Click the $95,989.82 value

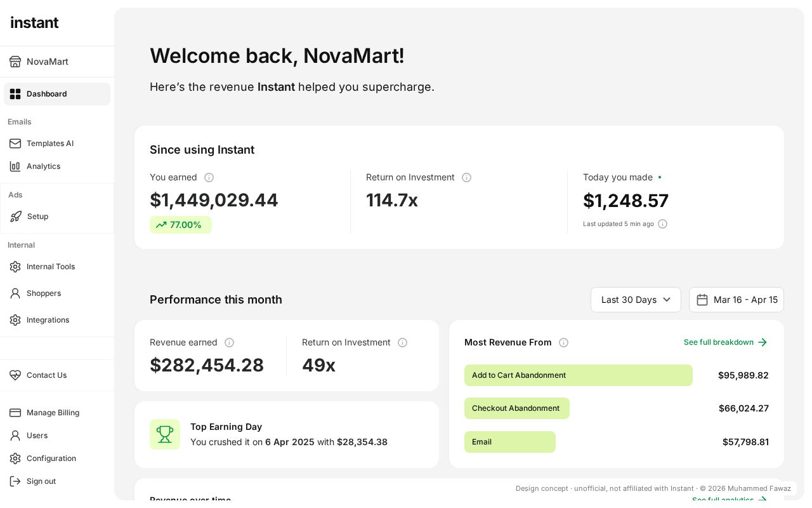[x=743, y=375]
